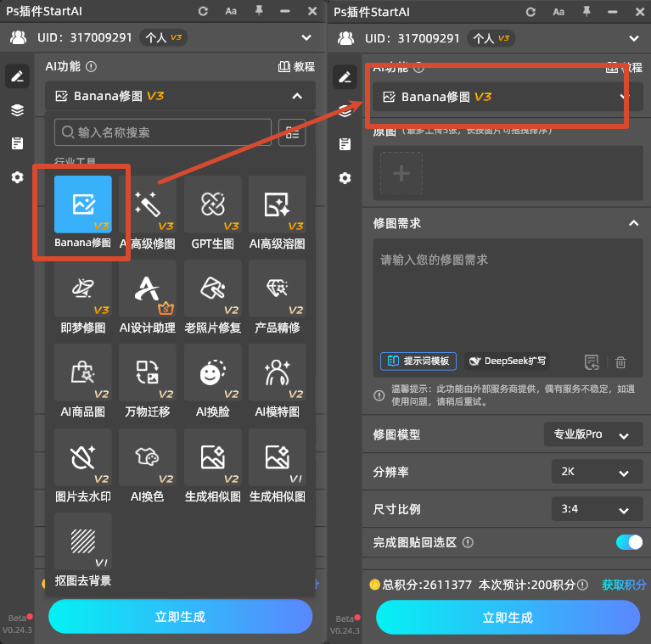
Task: Select the 老照片修复 tool
Action: 212,288
